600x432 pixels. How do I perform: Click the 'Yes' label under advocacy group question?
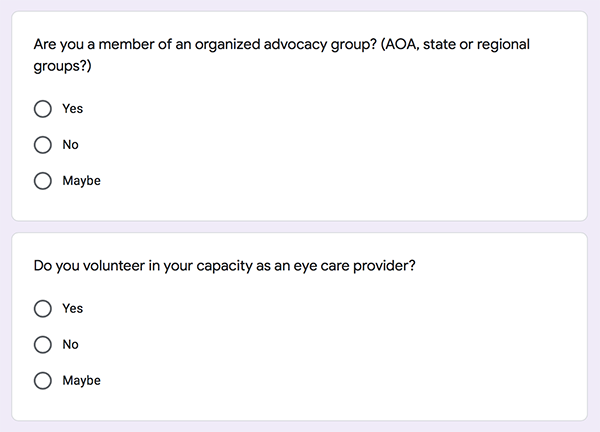72,108
